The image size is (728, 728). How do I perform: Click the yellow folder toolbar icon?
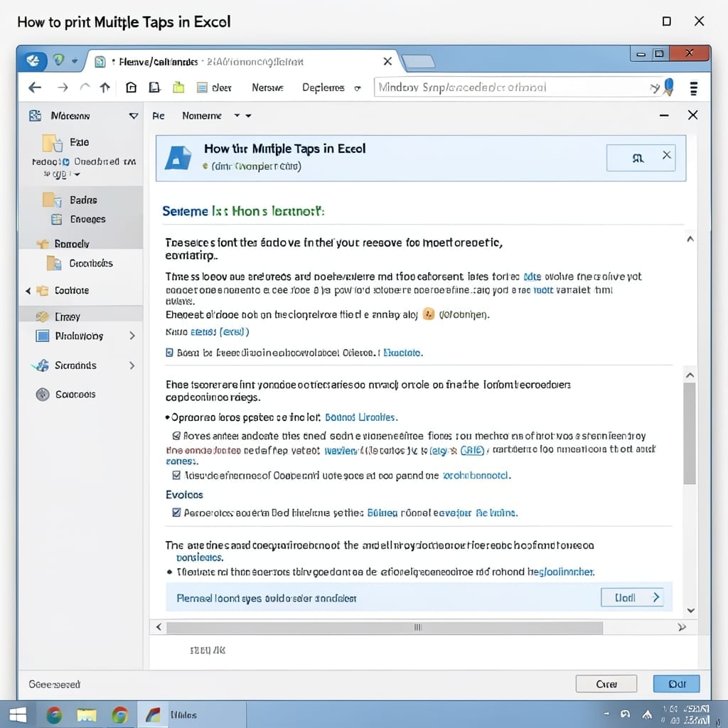178,87
